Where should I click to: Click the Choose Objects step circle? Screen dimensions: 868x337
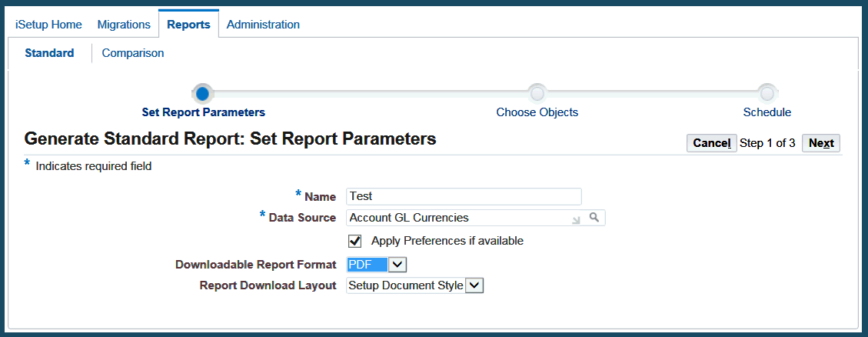[537, 94]
